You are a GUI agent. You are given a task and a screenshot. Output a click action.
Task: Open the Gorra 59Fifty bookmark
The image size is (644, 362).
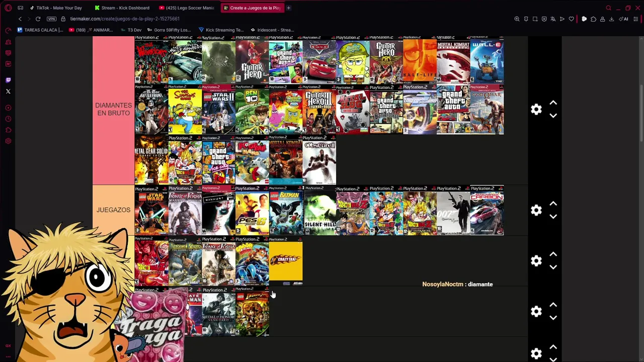coord(169,30)
